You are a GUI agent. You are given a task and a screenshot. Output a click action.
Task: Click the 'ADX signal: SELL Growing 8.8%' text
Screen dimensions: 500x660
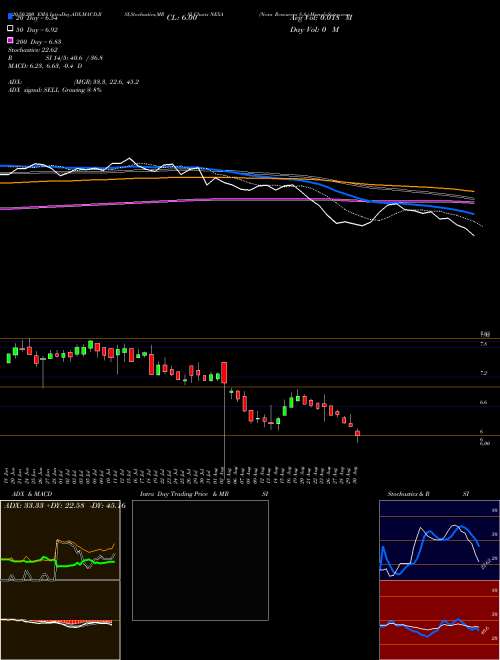[x=55, y=90]
